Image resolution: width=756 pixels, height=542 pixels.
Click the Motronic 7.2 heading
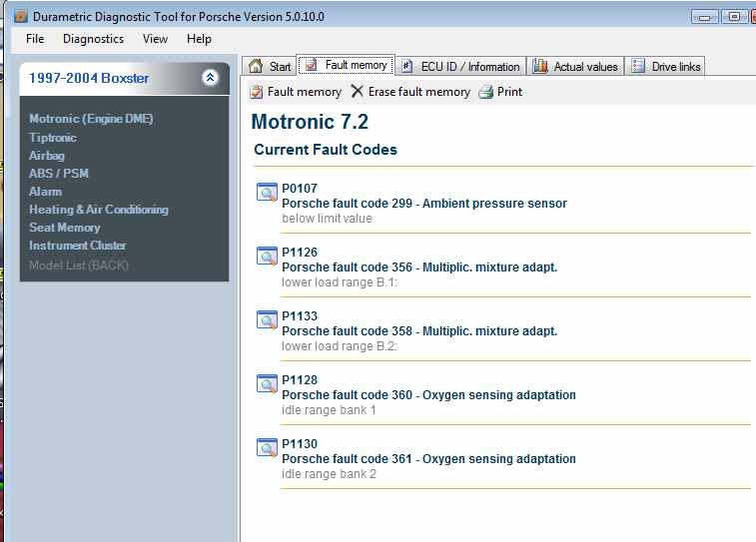point(310,122)
